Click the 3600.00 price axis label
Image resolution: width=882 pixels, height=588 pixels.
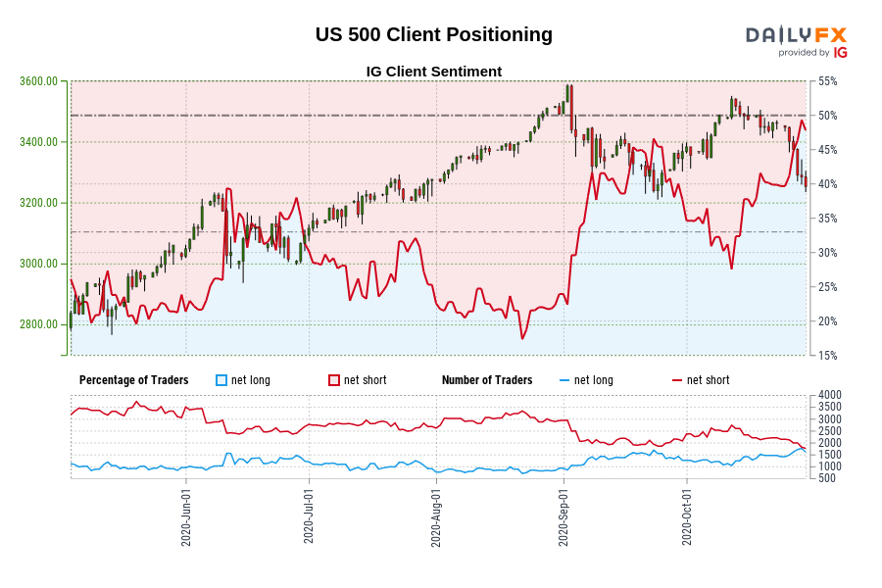pyautogui.click(x=39, y=81)
